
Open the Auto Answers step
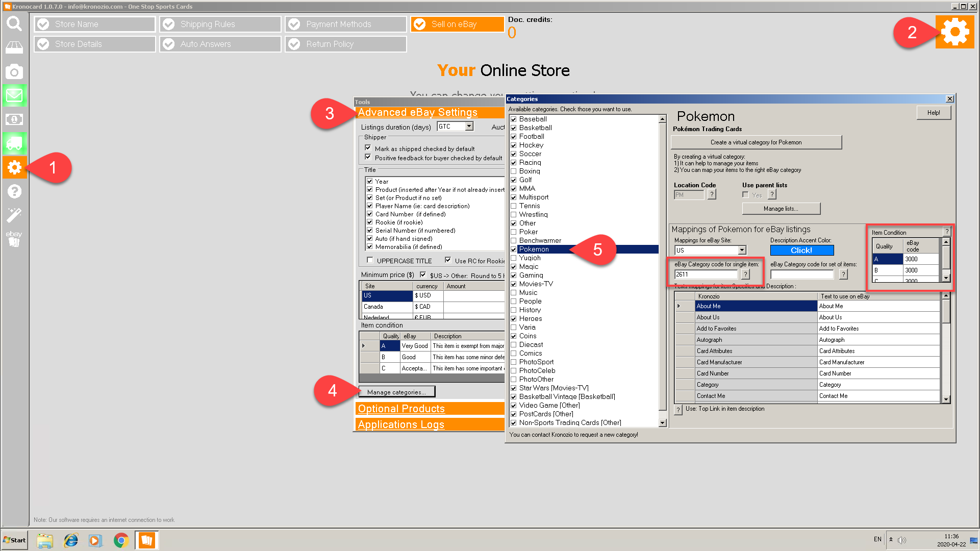point(220,44)
